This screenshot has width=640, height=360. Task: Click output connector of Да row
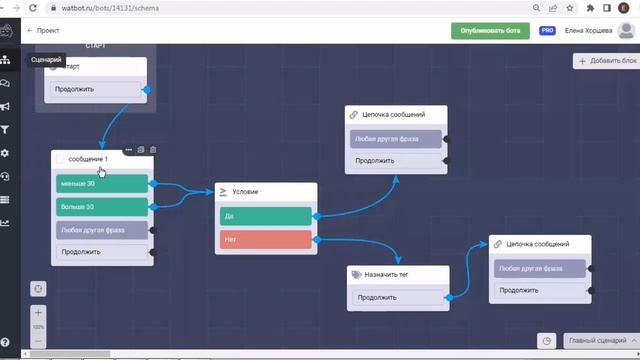[x=317, y=217]
